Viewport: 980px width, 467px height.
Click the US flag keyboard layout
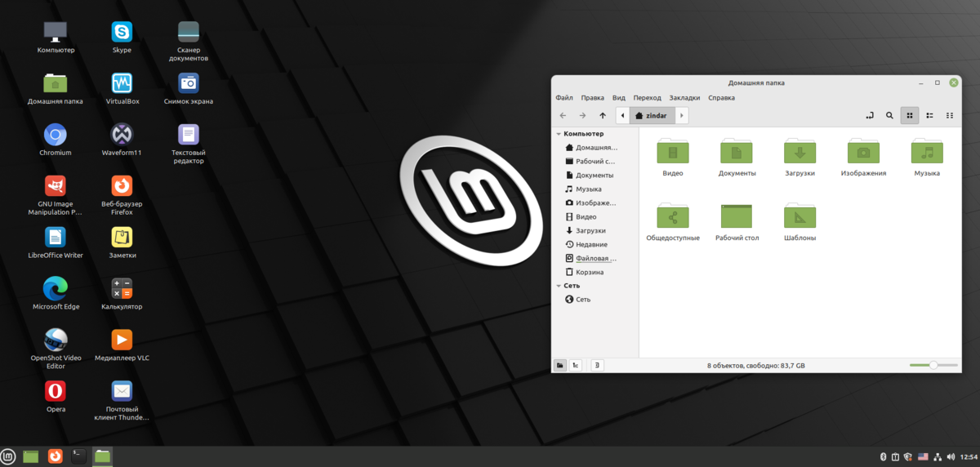click(923, 456)
